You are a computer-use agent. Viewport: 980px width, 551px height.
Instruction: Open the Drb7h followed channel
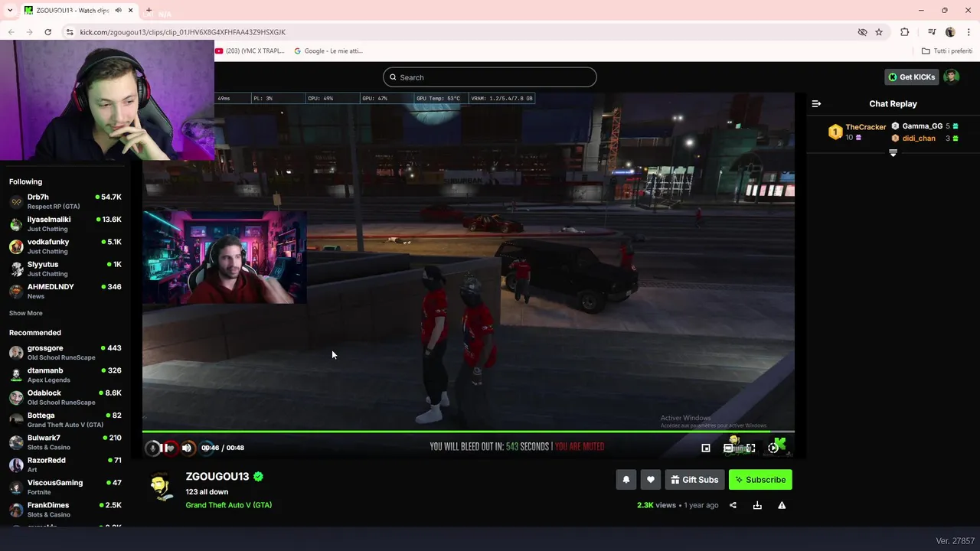pyautogui.click(x=65, y=202)
